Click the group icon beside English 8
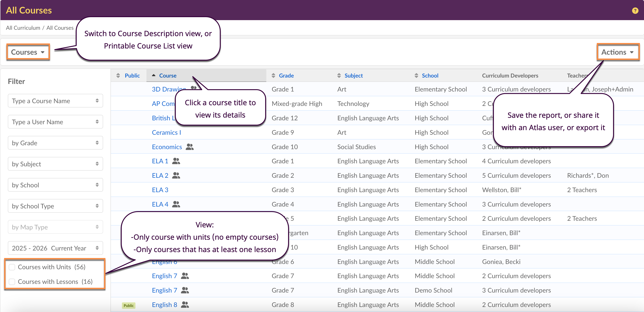Viewport: 644px width, 312px height. [185, 304]
